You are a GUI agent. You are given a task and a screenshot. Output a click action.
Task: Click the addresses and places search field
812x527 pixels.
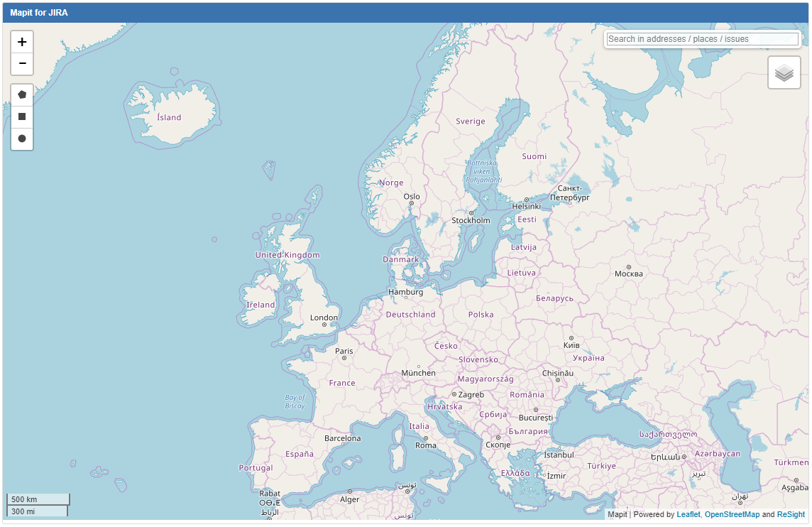click(701, 39)
